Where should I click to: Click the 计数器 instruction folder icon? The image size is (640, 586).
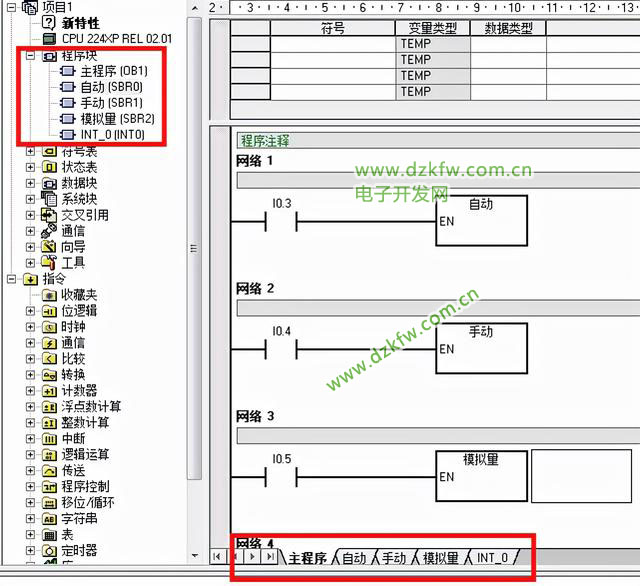[49, 391]
